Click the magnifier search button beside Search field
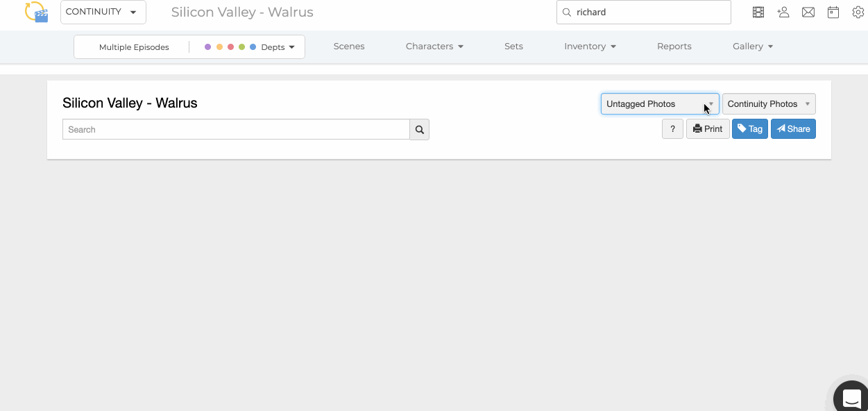 click(x=420, y=129)
